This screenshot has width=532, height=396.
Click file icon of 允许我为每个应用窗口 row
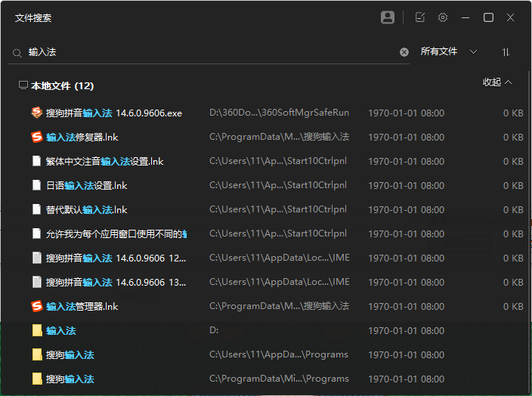(x=36, y=234)
